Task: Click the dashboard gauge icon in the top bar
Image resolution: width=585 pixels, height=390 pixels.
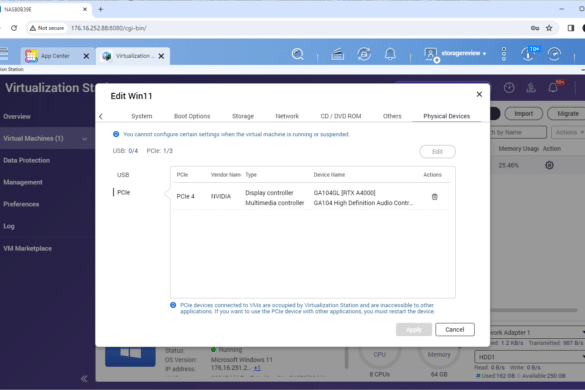Action: pos(554,54)
